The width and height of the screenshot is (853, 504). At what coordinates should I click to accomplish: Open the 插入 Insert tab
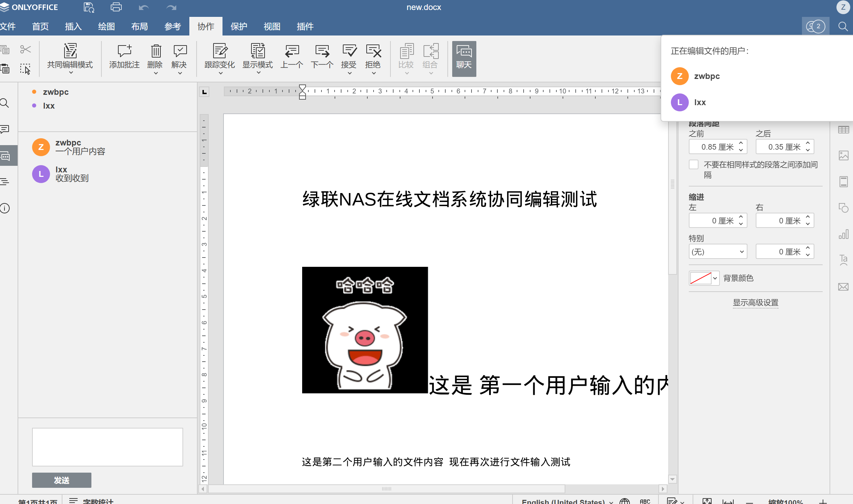(x=73, y=27)
